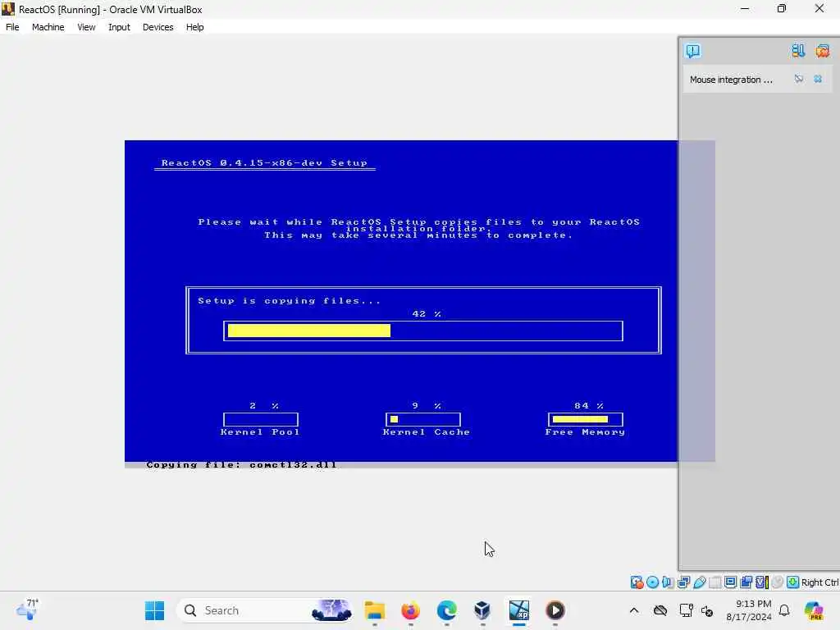
Task: Open Firefox from taskbar
Action: coord(410,610)
